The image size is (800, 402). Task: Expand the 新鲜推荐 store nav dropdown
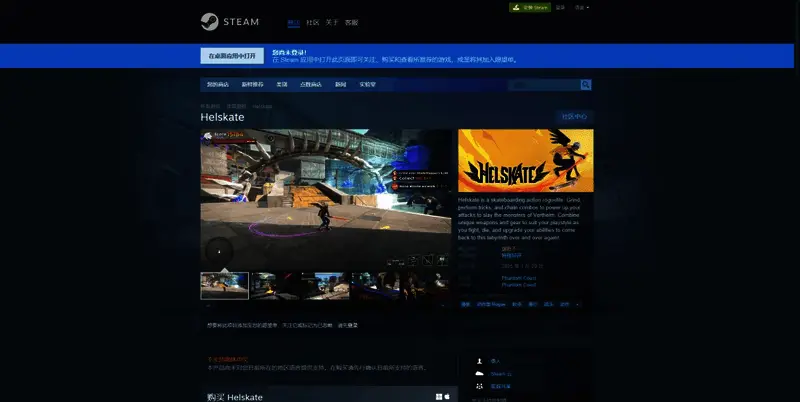(x=251, y=85)
